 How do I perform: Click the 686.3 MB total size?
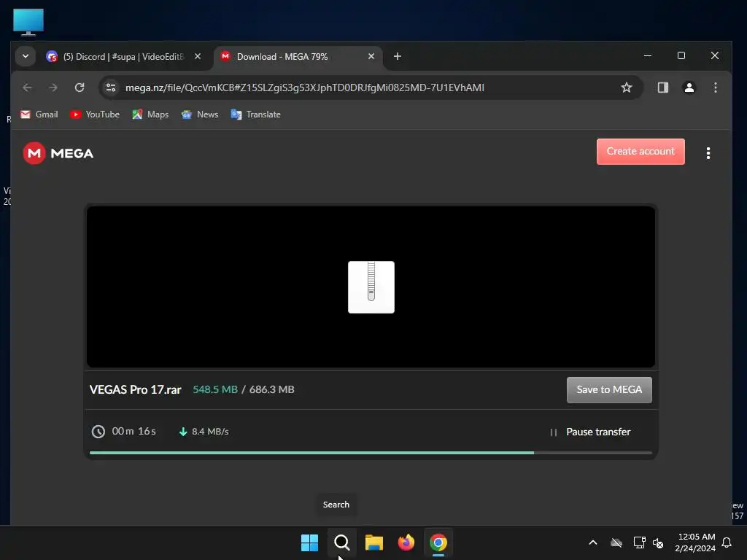click(x=271, y=389)
